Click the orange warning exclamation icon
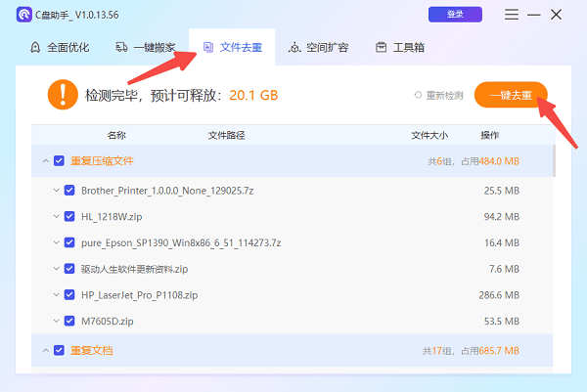587x392 pixels. tap(62, 95)
